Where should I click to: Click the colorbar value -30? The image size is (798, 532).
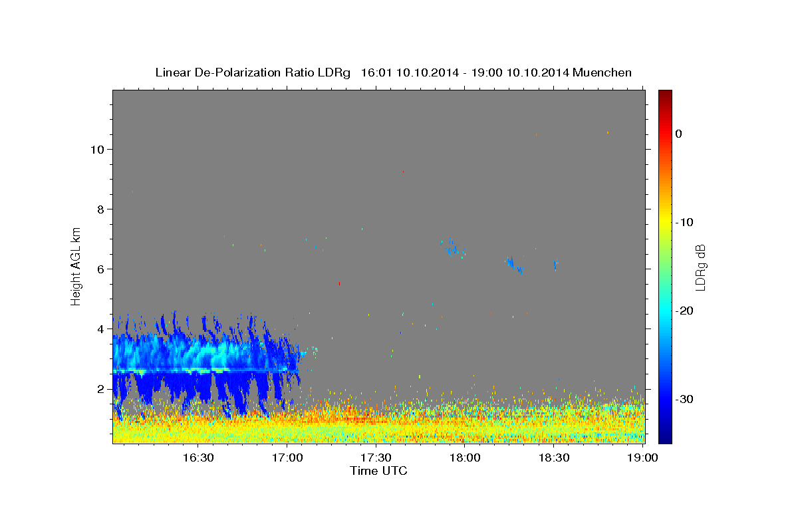(684, 399)
